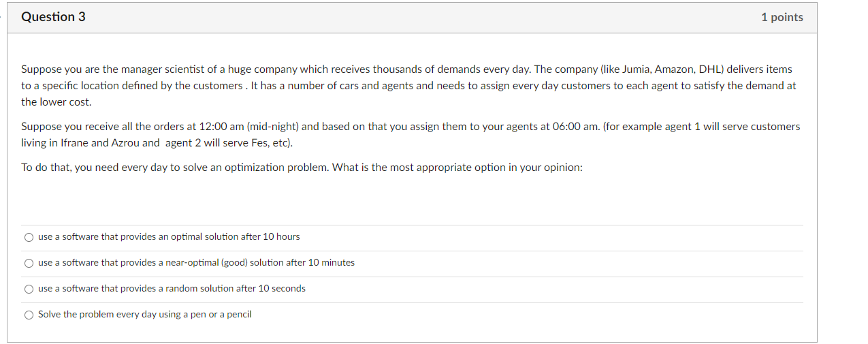Choose the near-optimal solution after 10 minutes radio

click(x=29, y=263)
